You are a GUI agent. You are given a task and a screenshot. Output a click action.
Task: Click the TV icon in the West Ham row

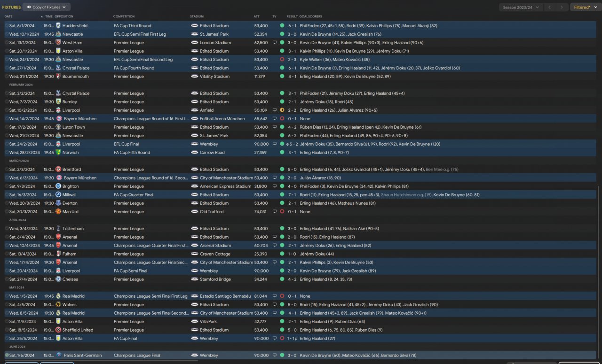point(275,43)
